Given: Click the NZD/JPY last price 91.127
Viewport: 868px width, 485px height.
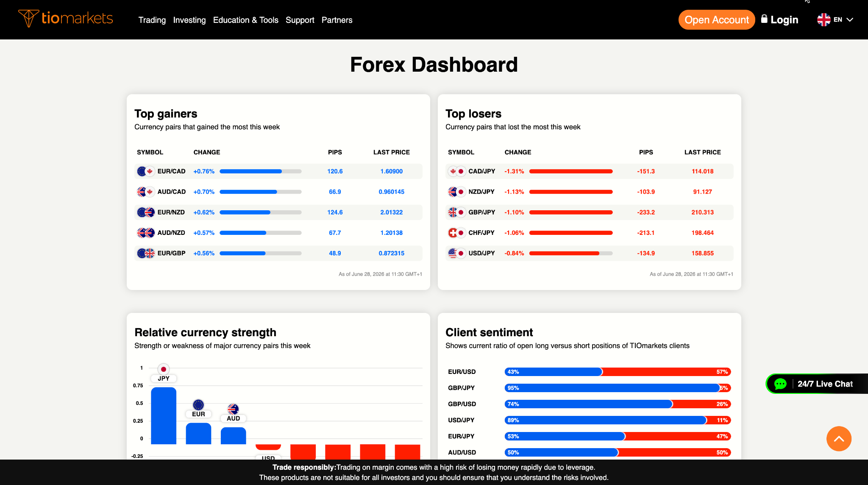Looking at the screenshot, I should (703, 192).
